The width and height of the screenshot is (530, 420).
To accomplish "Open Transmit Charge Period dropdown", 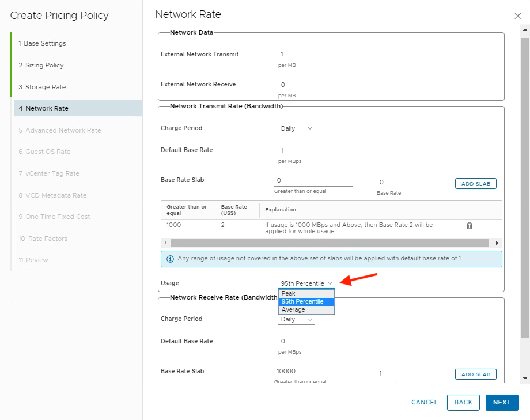I will click(296, 128).
